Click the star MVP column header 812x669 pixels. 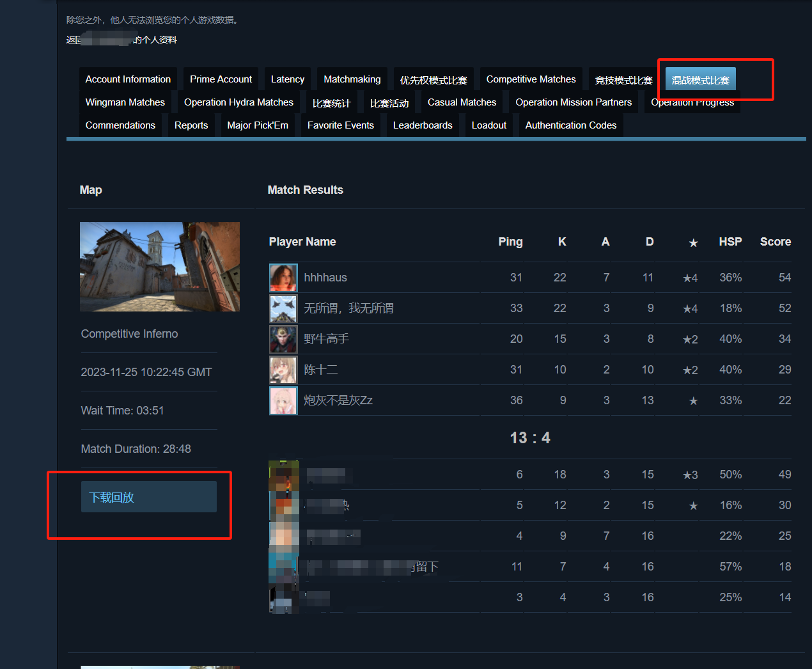coord(693,242)
